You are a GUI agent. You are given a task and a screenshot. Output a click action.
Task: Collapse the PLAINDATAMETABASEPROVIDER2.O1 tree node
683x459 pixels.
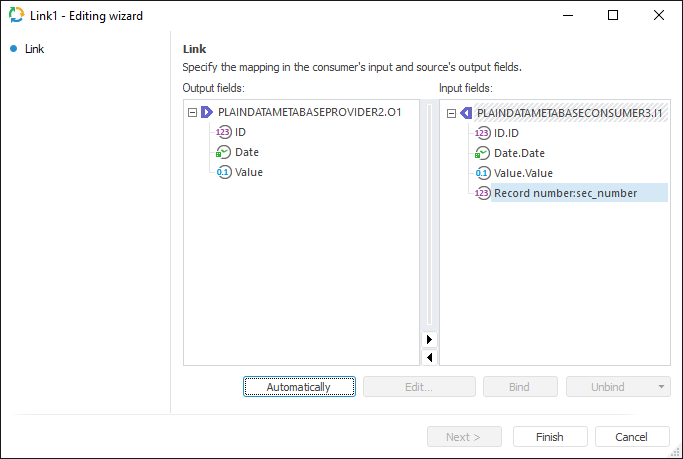coord(192,113)
